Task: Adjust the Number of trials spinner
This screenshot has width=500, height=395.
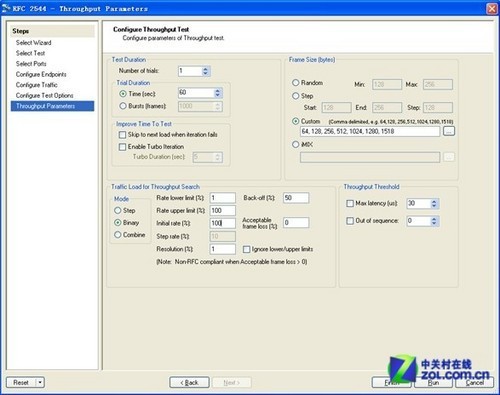Action: click(x=206, y=71)
